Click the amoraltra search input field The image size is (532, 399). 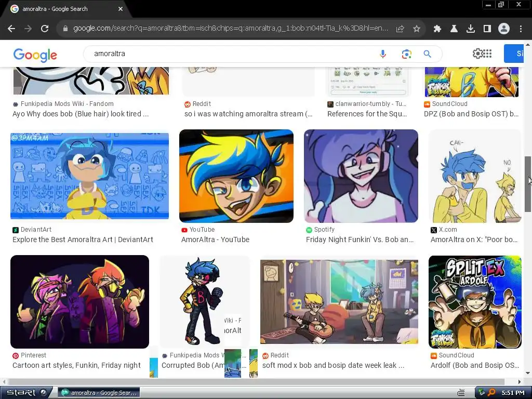[x=231, y=54]
